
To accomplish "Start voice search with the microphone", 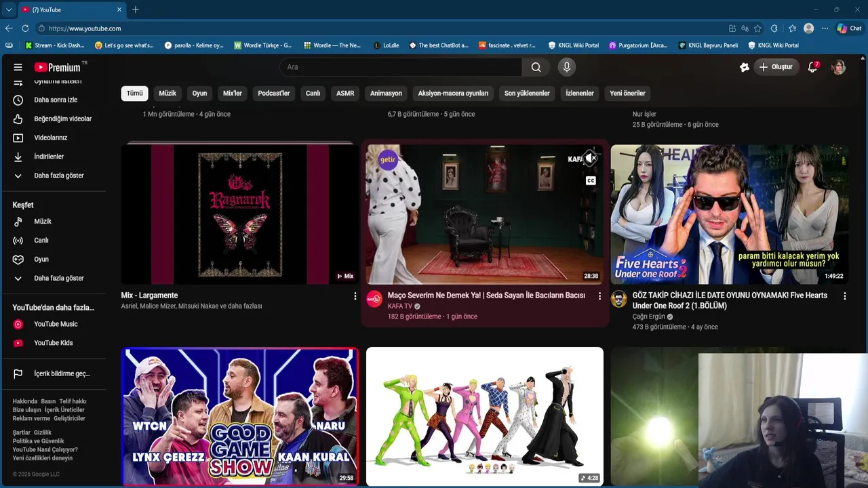I will [567, 67].
